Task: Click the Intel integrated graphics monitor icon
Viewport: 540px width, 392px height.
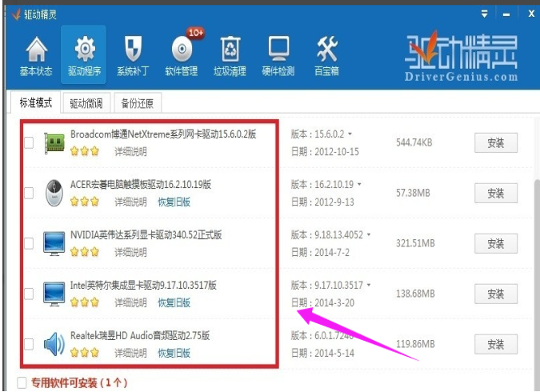Action: click(x=54, y=294)
